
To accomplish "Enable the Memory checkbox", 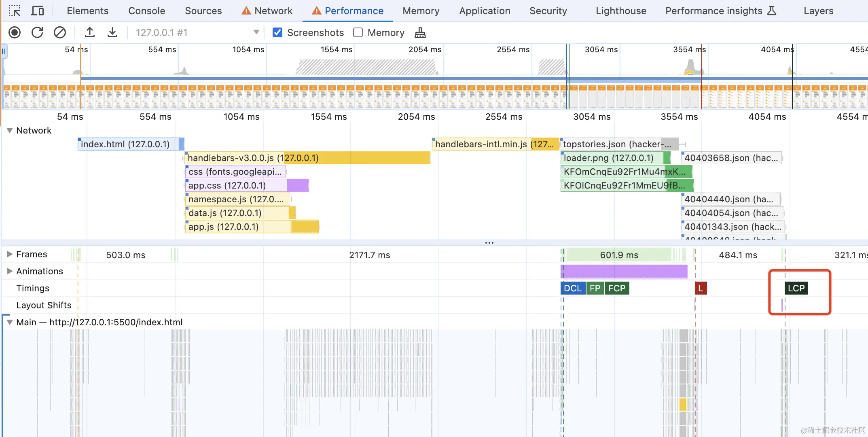I will point(358,32).
